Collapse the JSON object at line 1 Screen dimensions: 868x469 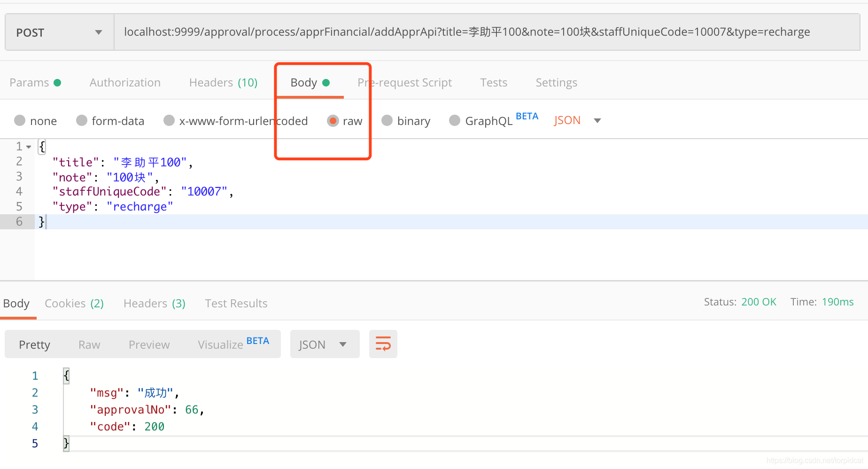pos(30,146)
